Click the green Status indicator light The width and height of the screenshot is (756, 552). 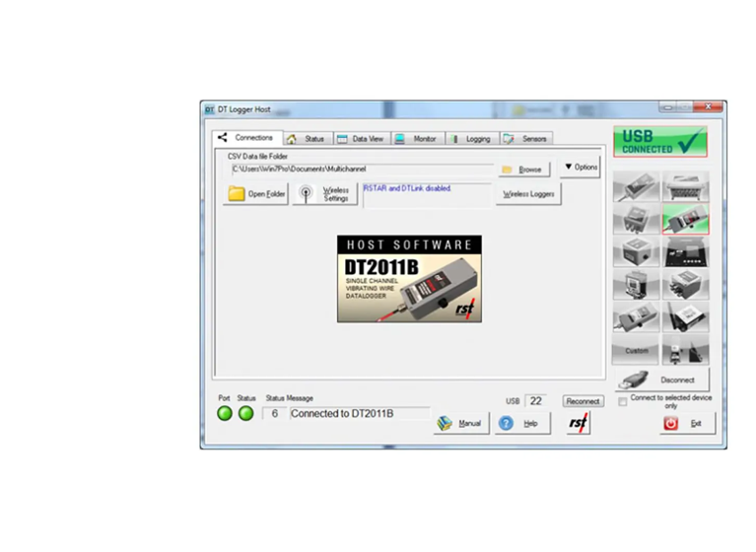pyautogui.click(x=245, y=413)
